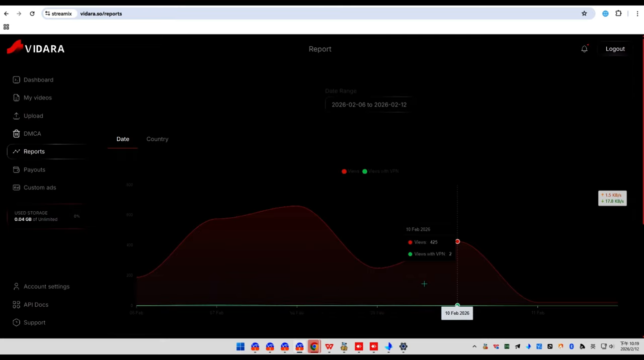Click the Logout button
The image size is (644, 360).
(615, 49)
